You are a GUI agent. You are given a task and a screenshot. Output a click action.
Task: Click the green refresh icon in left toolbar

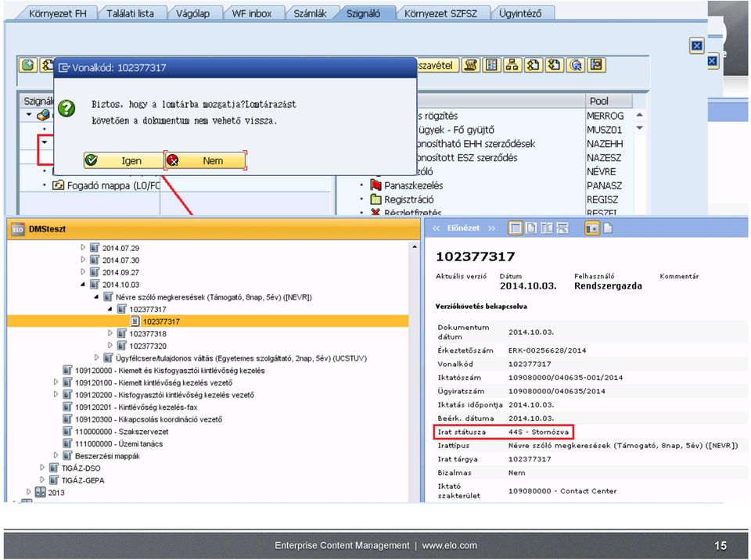(x=28, y=65)
